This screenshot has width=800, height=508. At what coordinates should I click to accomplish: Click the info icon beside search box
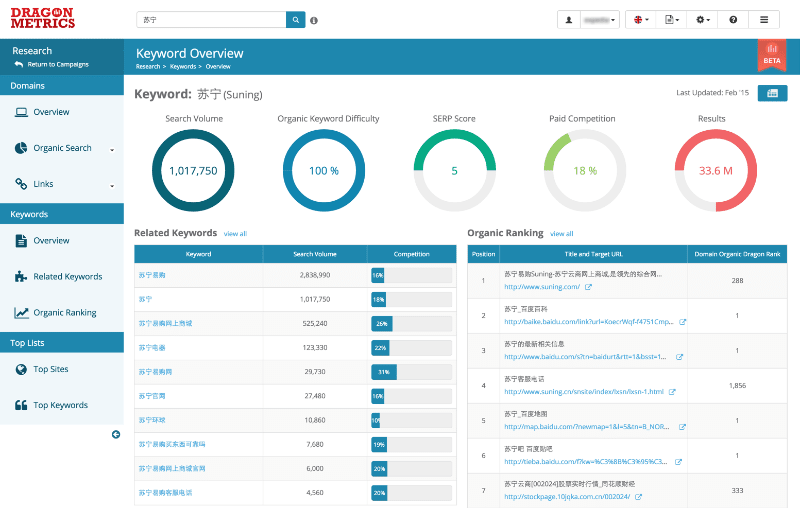(x=314, y=20)
